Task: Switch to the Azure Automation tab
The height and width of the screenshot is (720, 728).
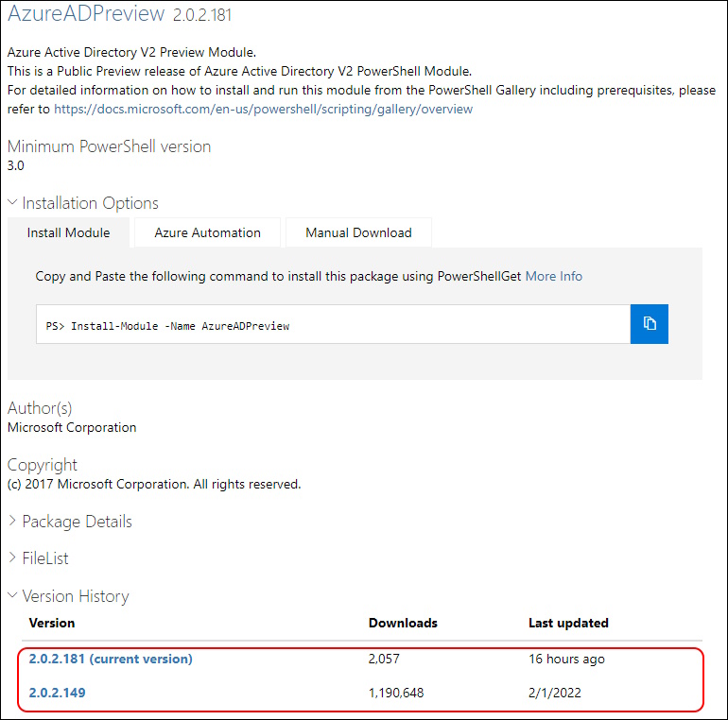Action: 208,232
